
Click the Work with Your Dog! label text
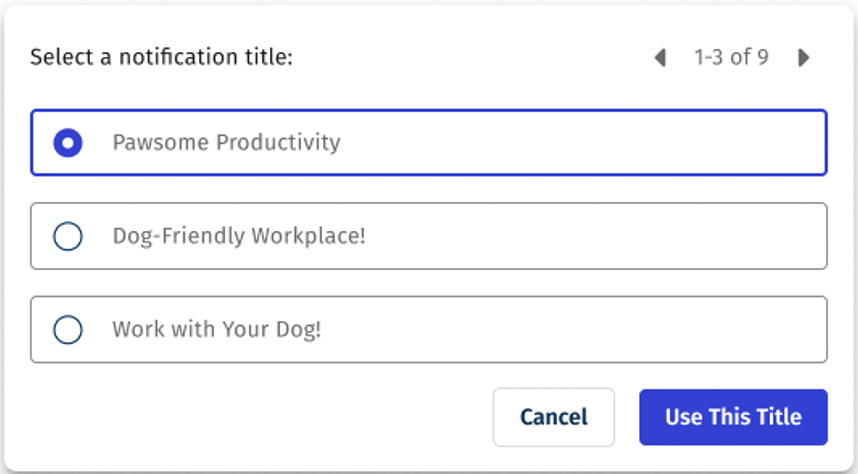point(217,330)
